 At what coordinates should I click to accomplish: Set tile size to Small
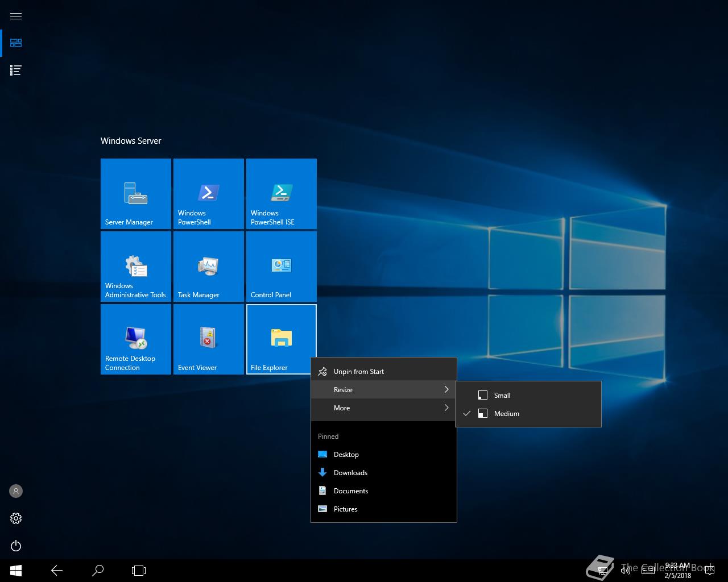(x=528, y=396)
